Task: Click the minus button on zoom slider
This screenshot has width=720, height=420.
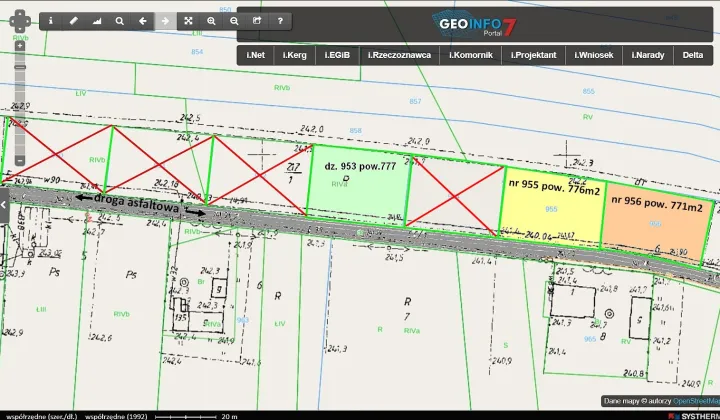Action: [20, 161]
